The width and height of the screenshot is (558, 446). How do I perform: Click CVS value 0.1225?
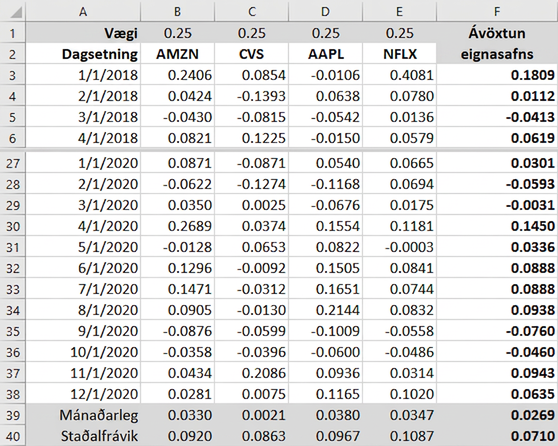tap(251, 138)
